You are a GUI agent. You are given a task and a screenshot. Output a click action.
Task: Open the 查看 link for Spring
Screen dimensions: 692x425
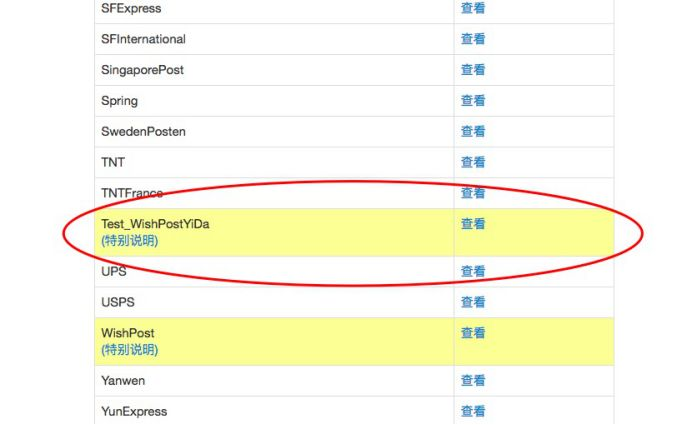tap(473, 101)
